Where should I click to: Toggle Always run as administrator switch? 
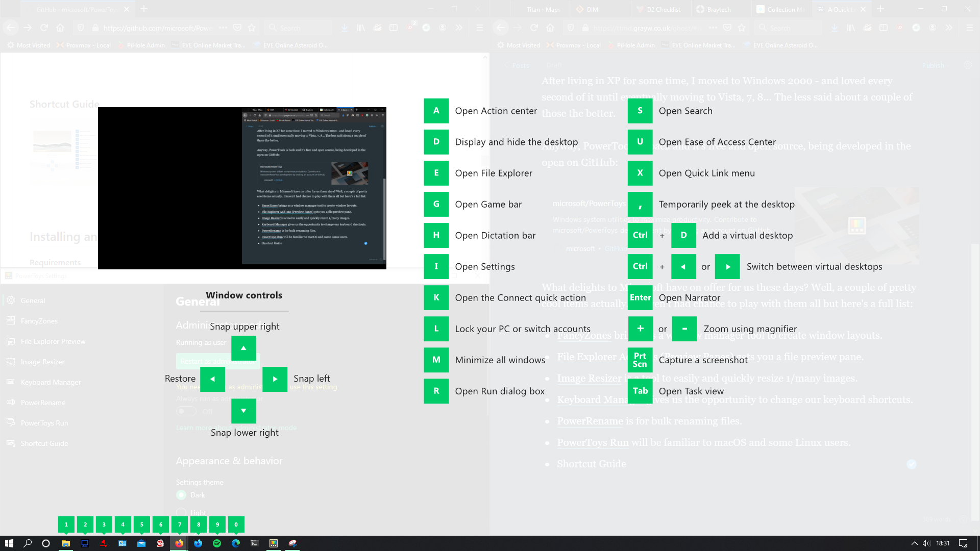186,411
